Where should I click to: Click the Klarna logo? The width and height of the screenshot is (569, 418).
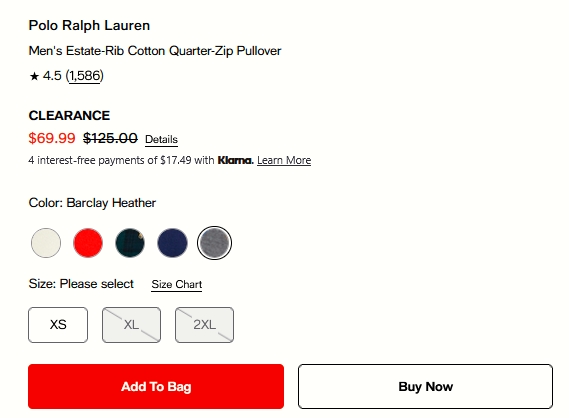tap(236, 160)
